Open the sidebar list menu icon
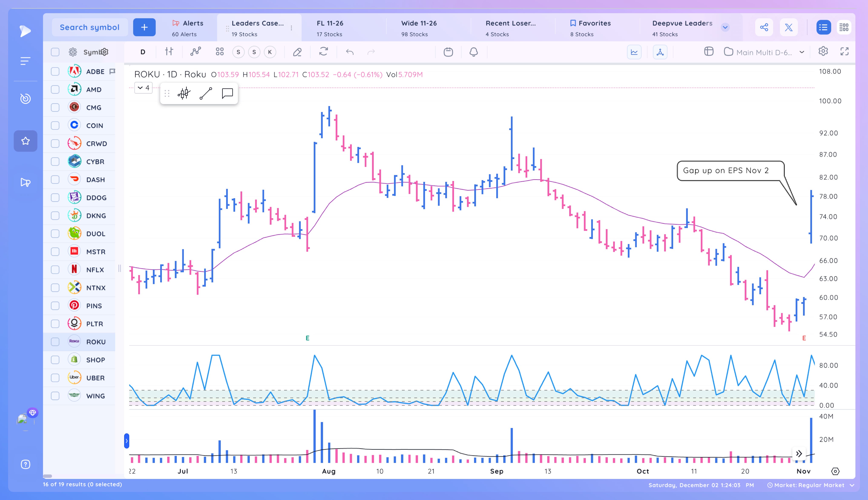 (x=25, y=61)
